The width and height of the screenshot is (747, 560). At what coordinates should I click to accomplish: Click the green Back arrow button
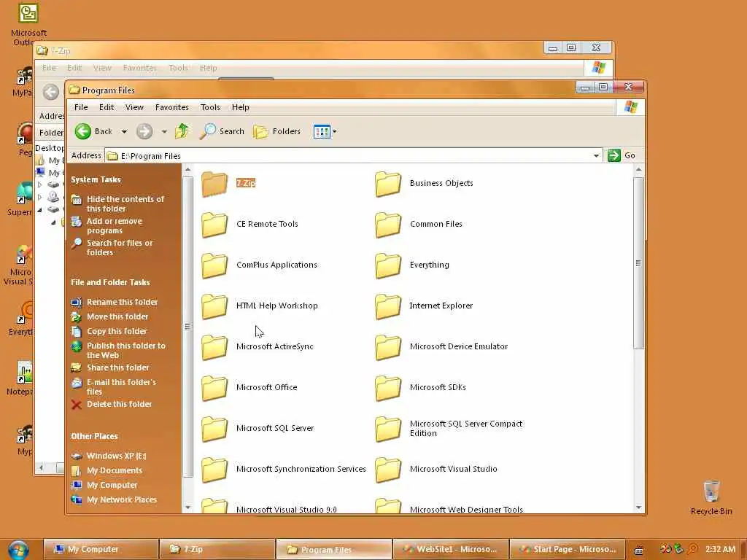83,131
